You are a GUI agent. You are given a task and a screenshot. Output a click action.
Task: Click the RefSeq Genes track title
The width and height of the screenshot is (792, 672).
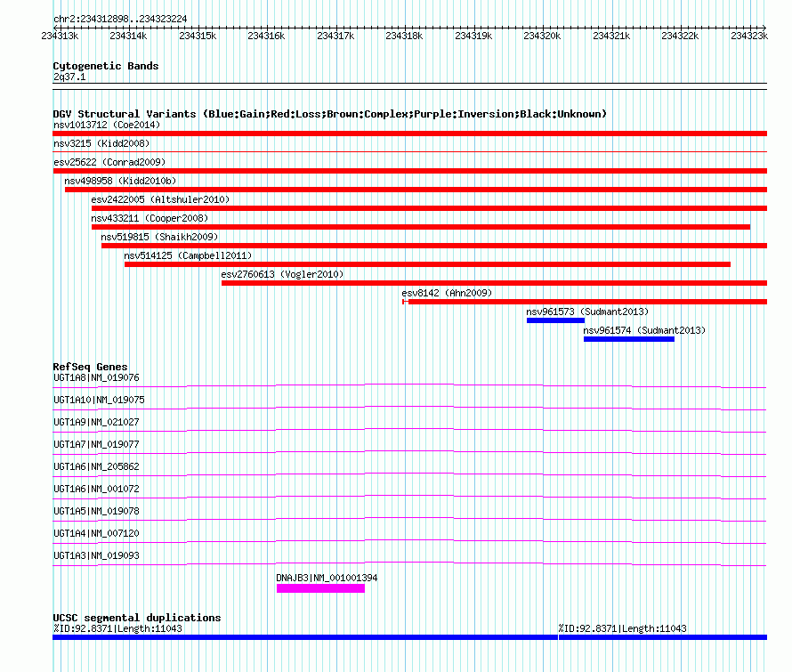tap(90, 367)
